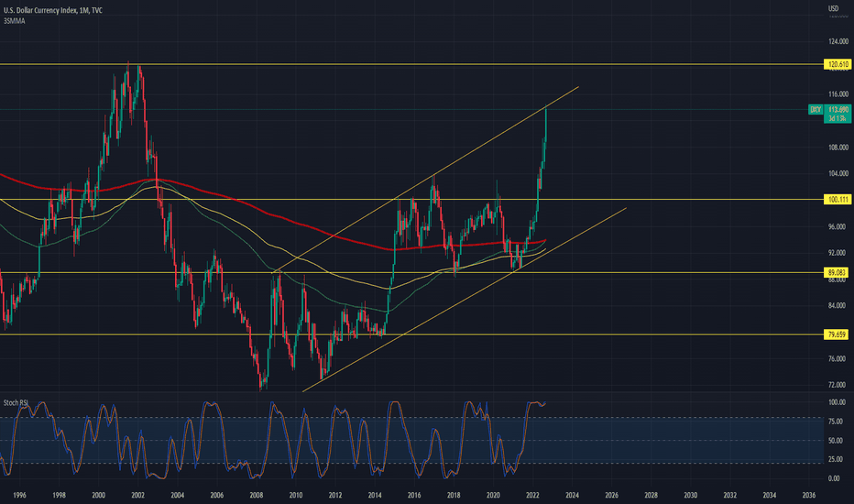Click the 79.659 price level label

[837, 334]
